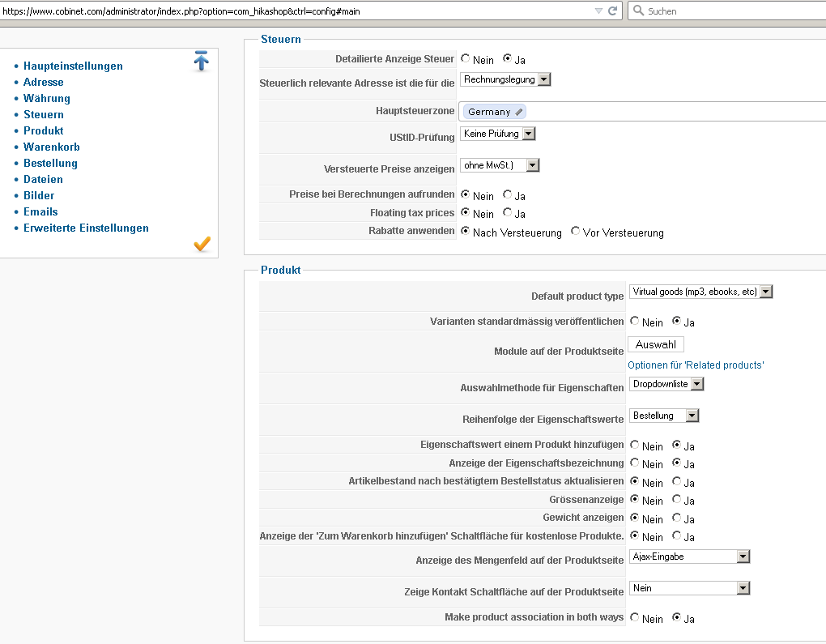Jump to Warenkorb settings
This screenshot has width=826, height=644.
(x=52, y=147)
